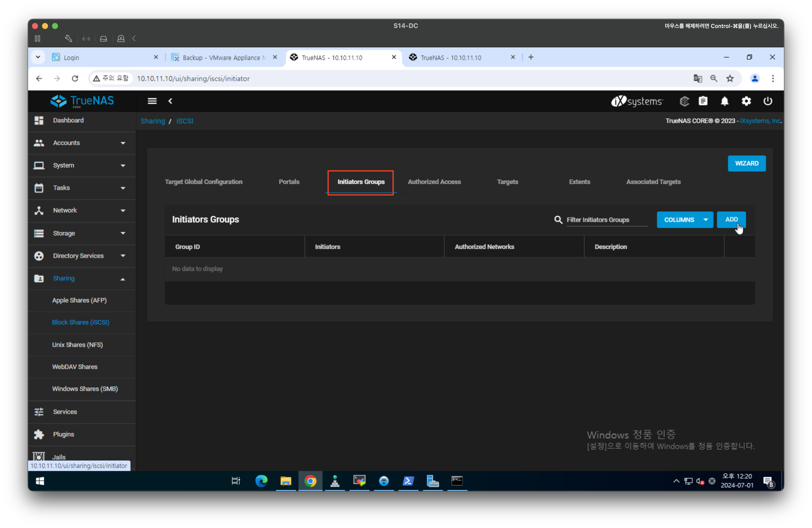This screenshot has width=812, height=528.
Task: Toggle the hamburger menu in top bar
Action: click(152, 101)
